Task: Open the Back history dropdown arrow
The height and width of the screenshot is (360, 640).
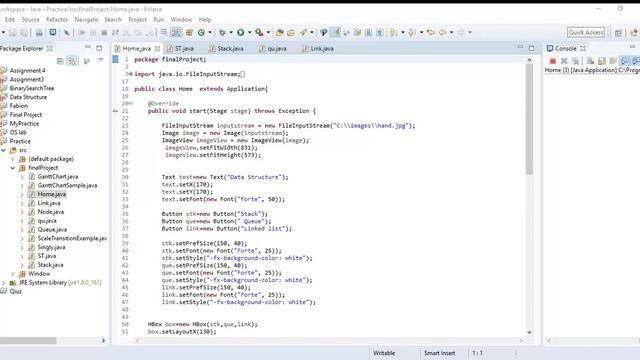Action: [x=451, y=32]
